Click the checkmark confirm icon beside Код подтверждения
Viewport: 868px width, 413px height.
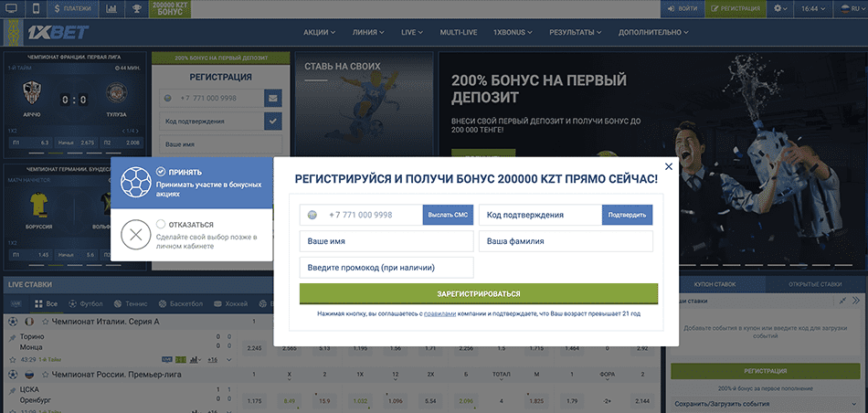272,121
